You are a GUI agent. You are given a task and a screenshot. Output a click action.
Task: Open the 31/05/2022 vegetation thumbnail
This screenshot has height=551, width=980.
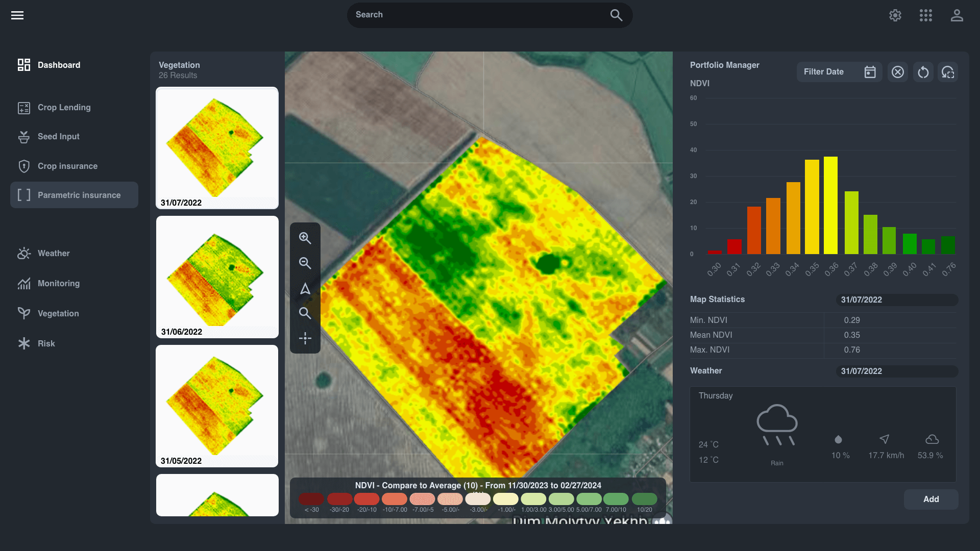tap(216, 406)
